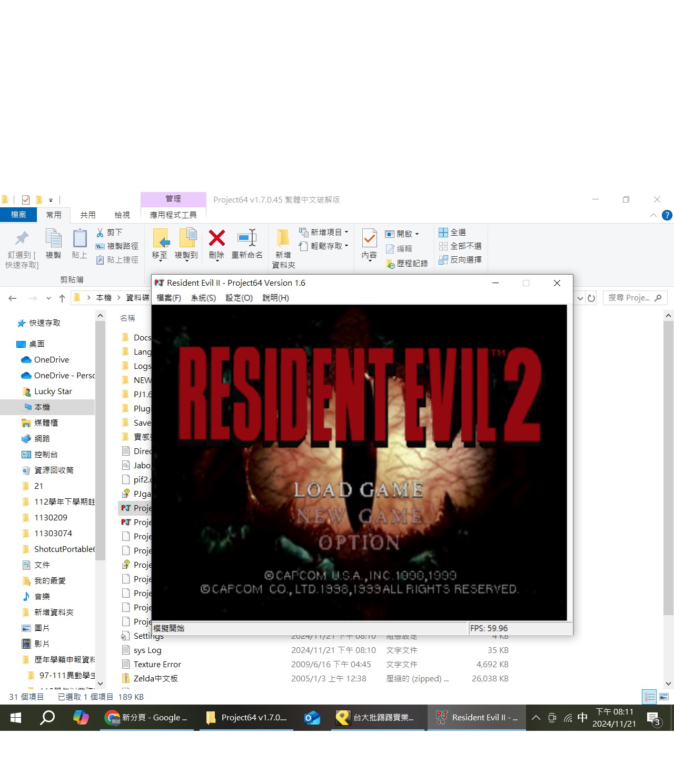The image size is (674, 784).
Task: Click the Move To (移至) icon
Action: pyautogui.click(x=160, y=238)
